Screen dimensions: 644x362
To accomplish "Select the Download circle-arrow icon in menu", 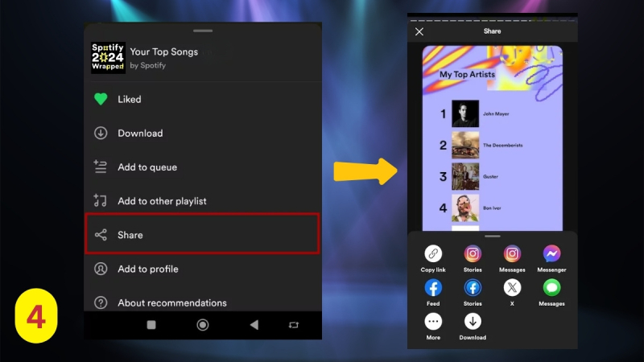I will tap(101, 133).
